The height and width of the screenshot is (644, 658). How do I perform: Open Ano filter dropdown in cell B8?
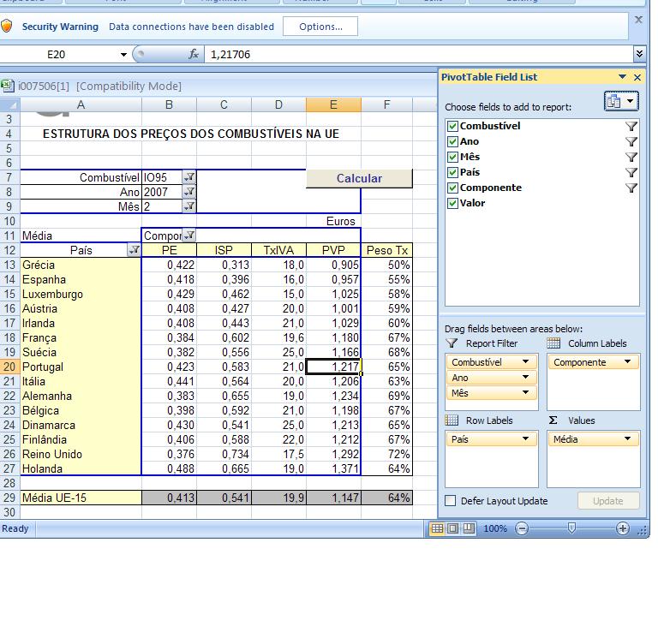[x=189, y=192]
